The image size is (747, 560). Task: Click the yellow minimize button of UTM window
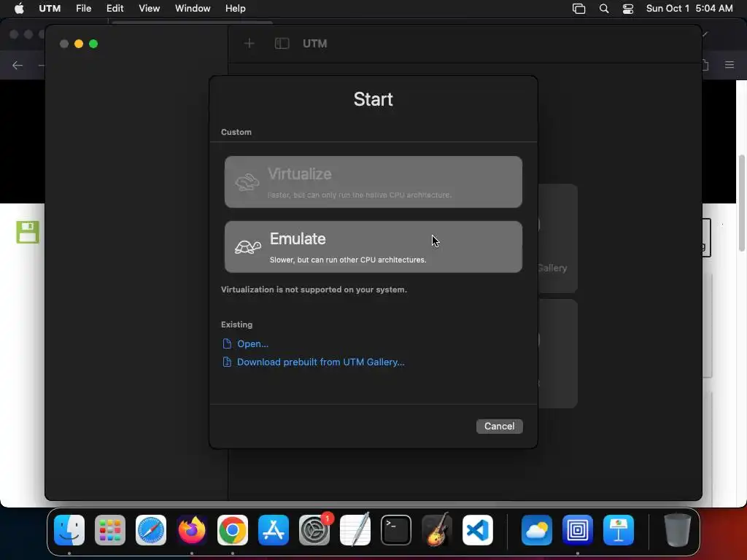pos(79,44)
